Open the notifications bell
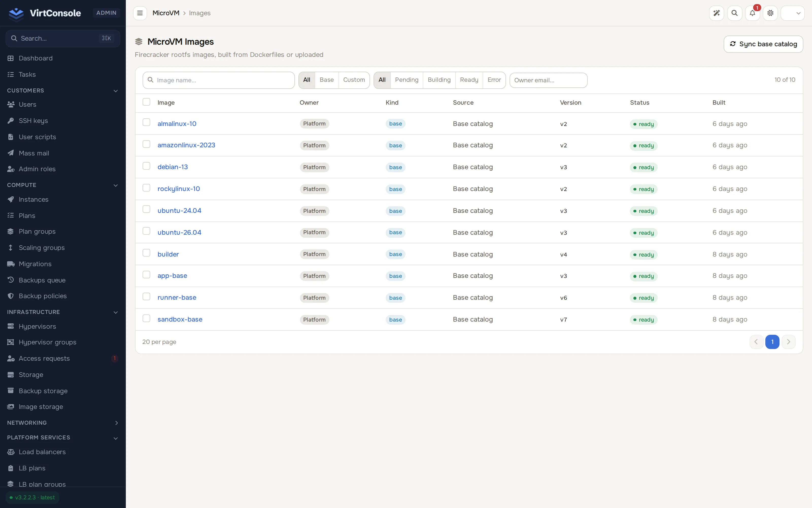The height and width of the screenshot is (508, 812). (752, 13)
